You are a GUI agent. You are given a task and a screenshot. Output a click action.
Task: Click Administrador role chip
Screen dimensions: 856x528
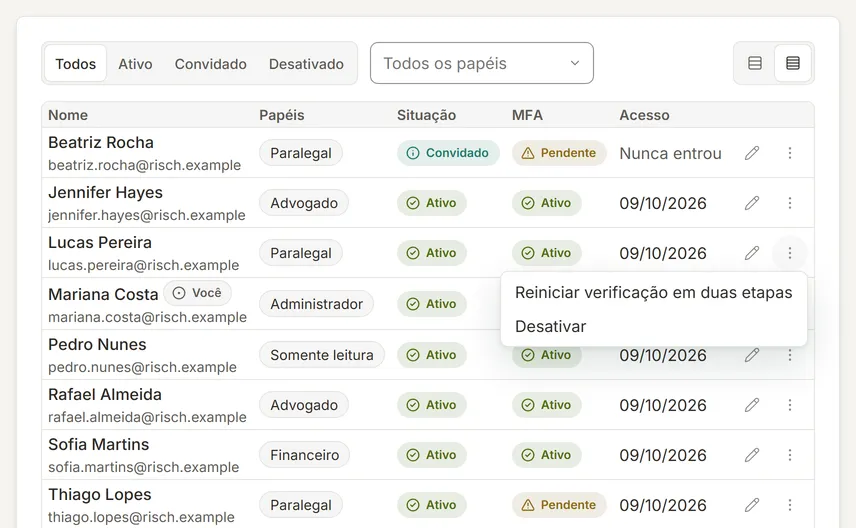pyautogui.click(x=316, y=304)
